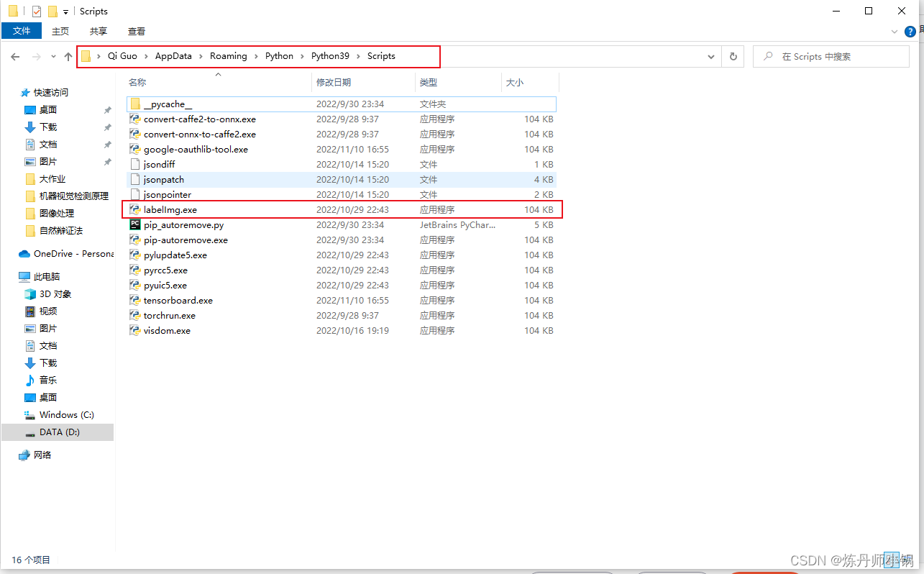The image size is (924, 574).
Task: Click the 共享 ribbon tab
Action: coord(98,31)
